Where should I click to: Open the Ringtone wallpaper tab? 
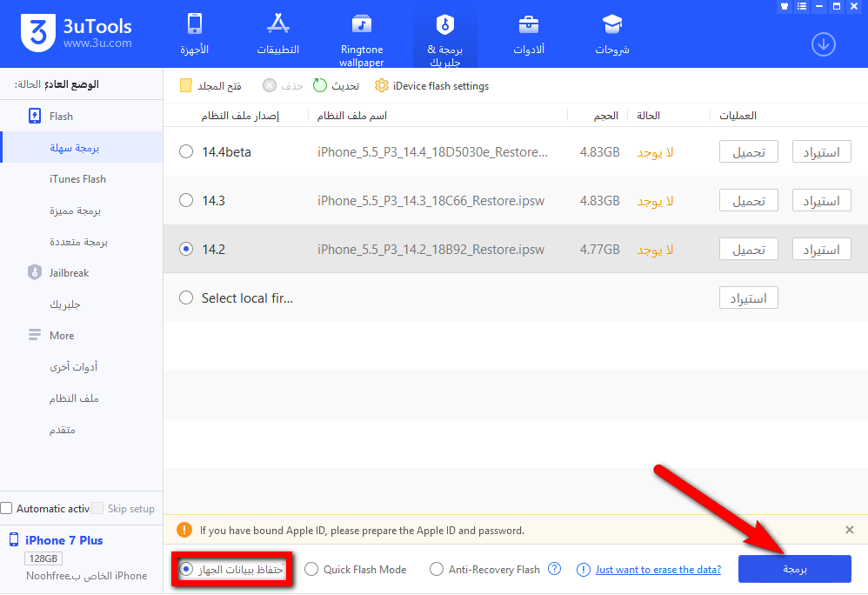(362, 40)
